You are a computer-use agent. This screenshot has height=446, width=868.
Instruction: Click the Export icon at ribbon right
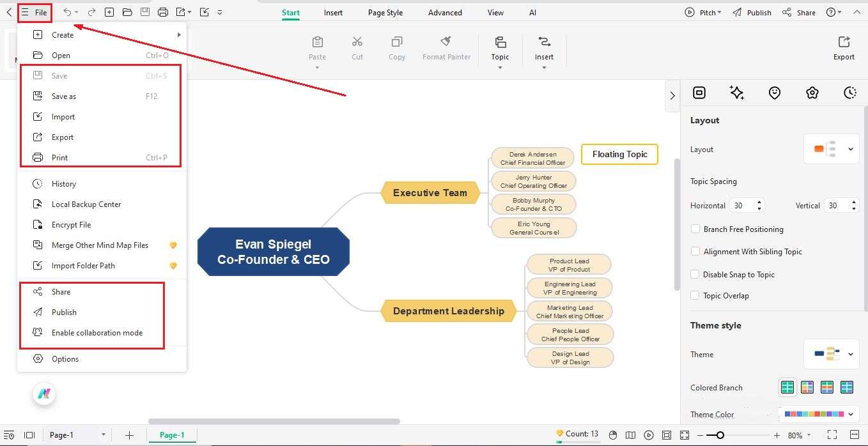coord(844,42)
